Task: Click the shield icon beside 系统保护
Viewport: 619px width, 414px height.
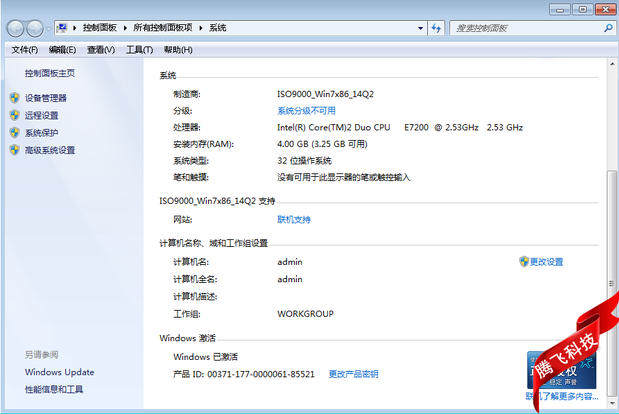Action: [15, 133]
